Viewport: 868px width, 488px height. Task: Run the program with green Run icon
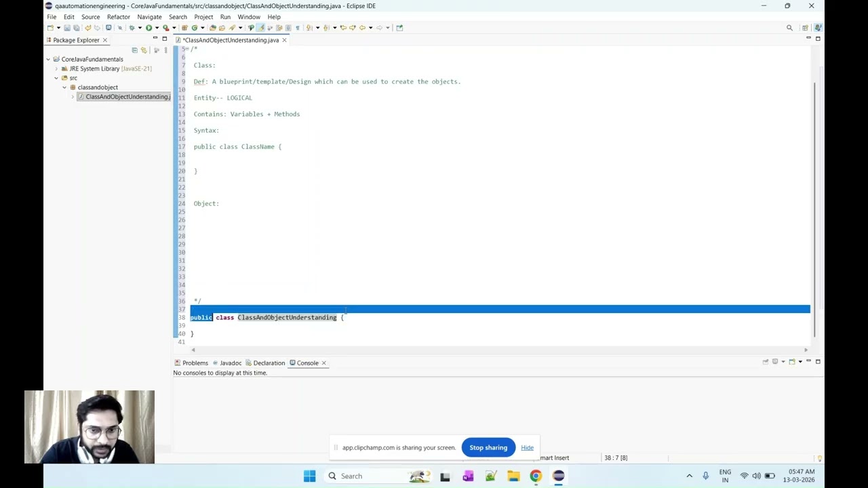click(149, 28)
